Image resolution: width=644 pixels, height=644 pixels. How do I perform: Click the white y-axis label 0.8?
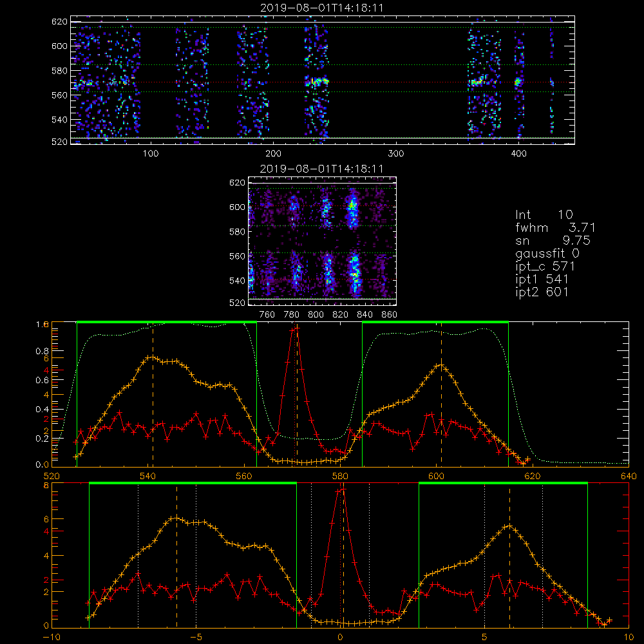(43, 351)
